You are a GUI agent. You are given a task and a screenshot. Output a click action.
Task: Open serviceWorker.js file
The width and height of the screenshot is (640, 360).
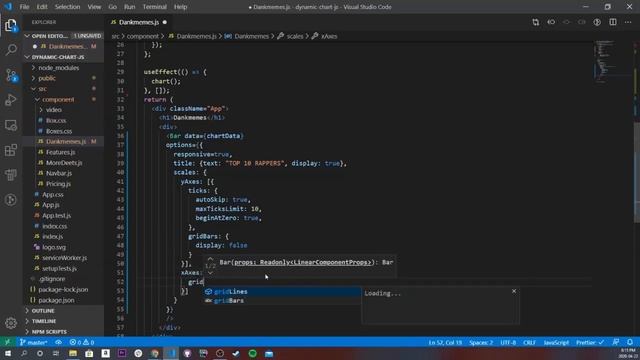(x=64, y=258)
